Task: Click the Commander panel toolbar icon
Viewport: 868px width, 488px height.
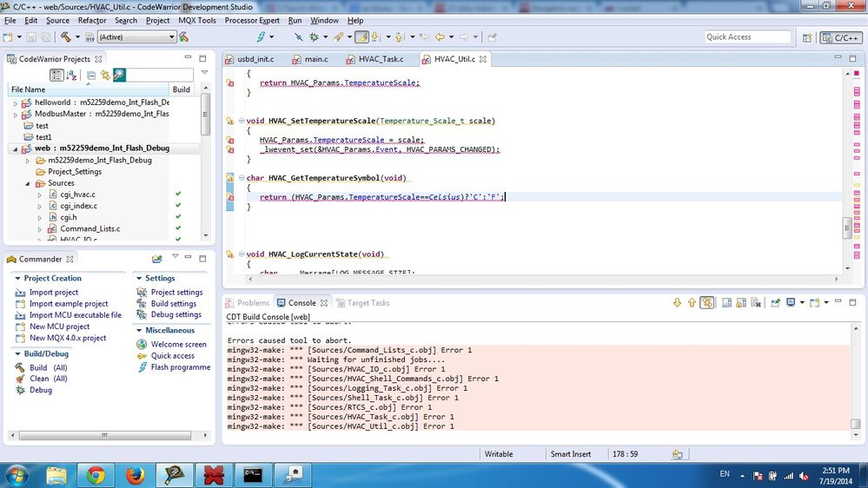Action: click(157, 259)
